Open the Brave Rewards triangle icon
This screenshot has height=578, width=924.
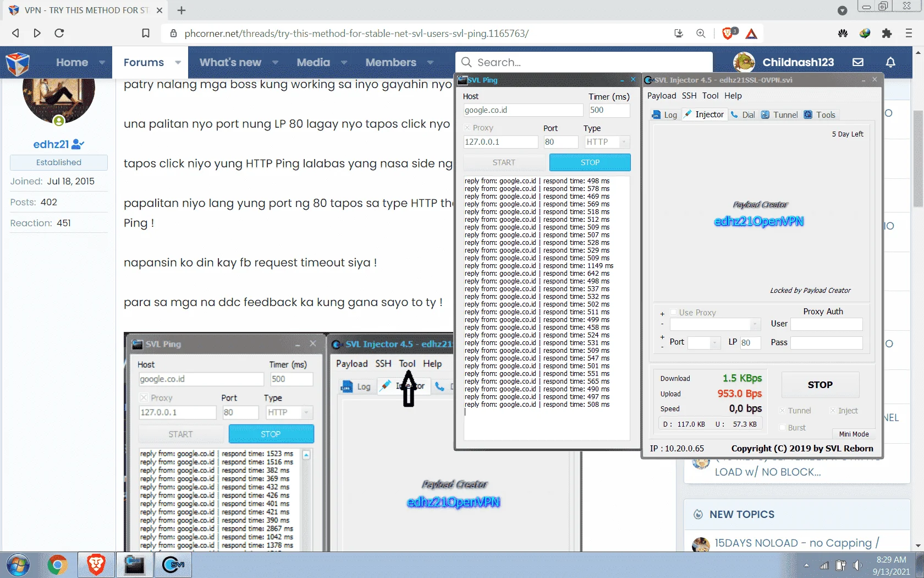(x=751, y=34)
